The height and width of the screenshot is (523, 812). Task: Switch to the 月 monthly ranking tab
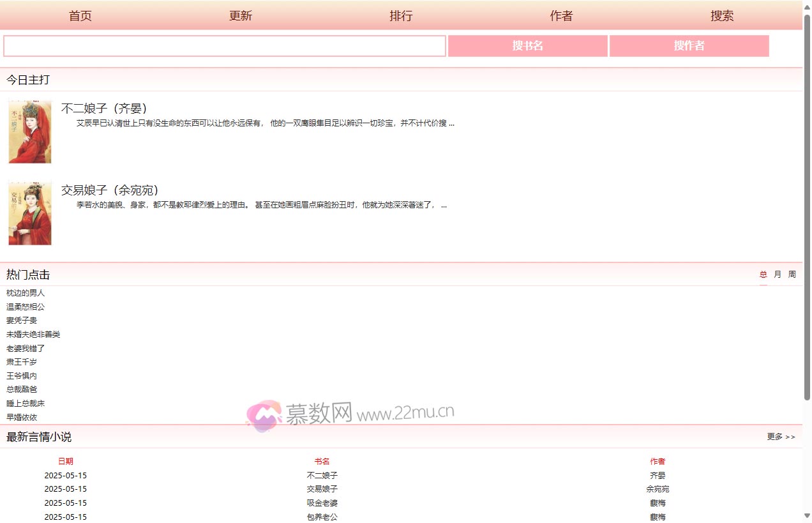777,274
